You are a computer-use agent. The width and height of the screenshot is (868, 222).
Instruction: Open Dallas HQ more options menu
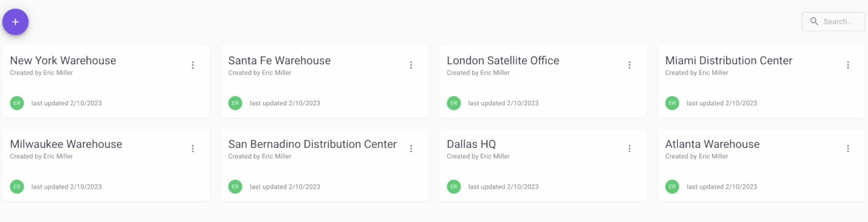(x=629, y=149)
